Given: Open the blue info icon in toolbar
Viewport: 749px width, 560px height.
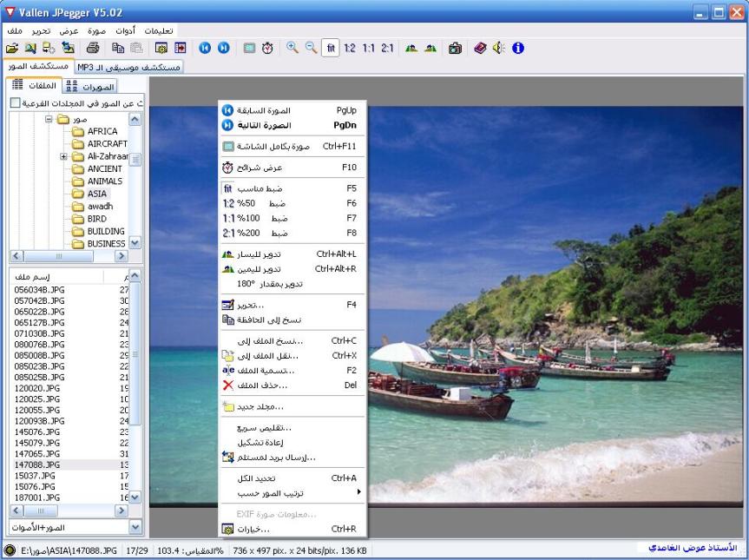Looking at the screenshot, I should point(518,48).
